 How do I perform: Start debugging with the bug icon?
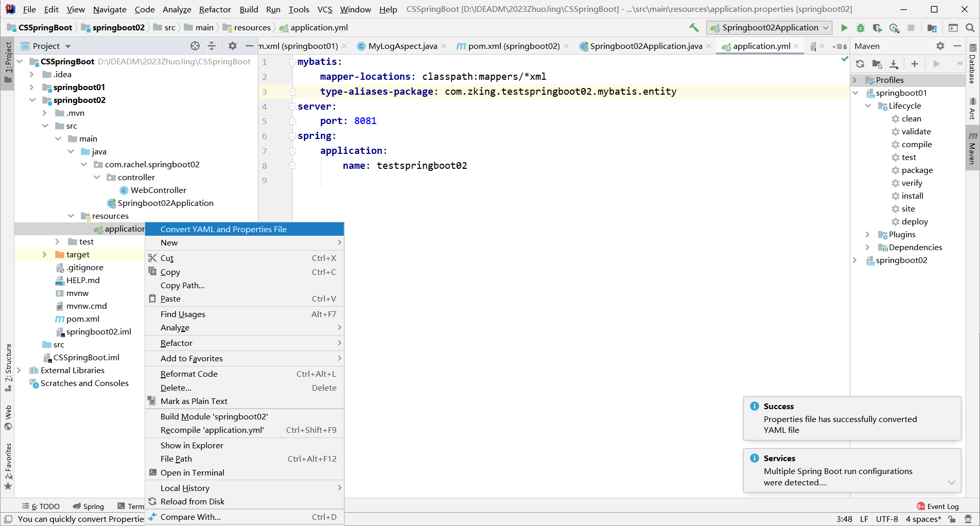point(861,28)
